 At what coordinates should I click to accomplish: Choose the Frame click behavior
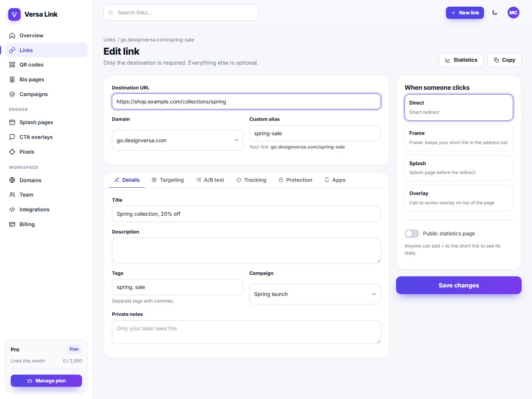point(459,138)
